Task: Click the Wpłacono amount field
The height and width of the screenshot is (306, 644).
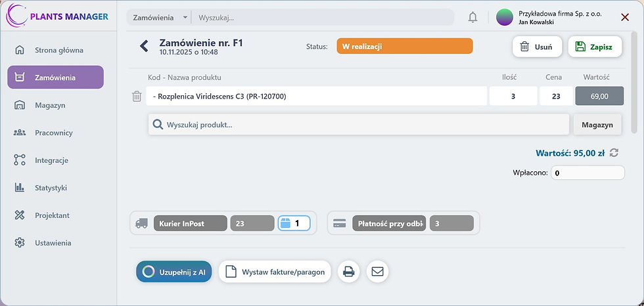Action: (587, 173)
